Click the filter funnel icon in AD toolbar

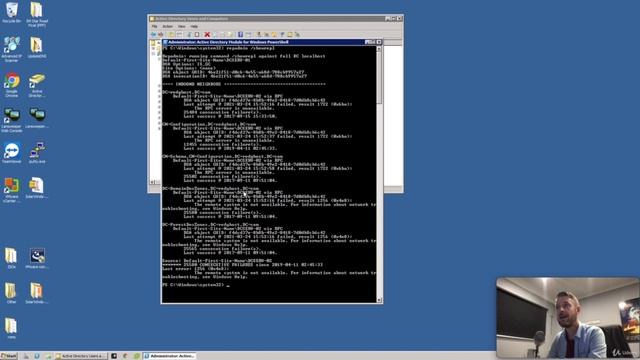[x=282, y=35]
